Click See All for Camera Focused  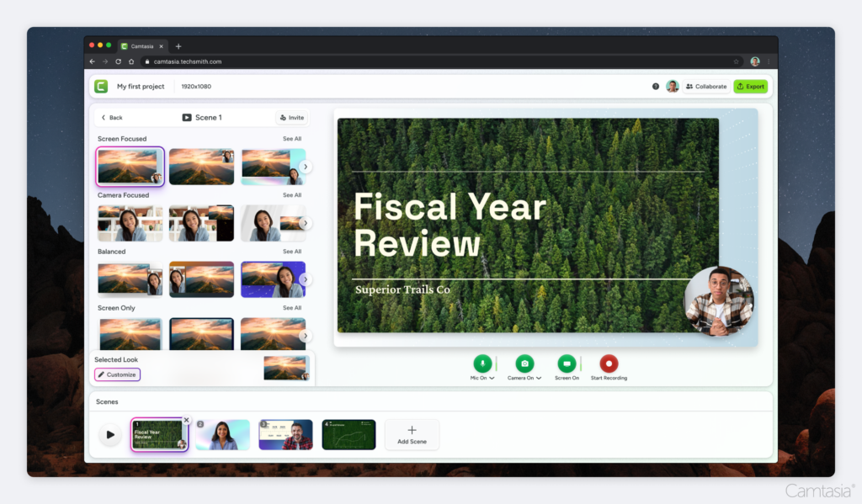coord(291,195)
